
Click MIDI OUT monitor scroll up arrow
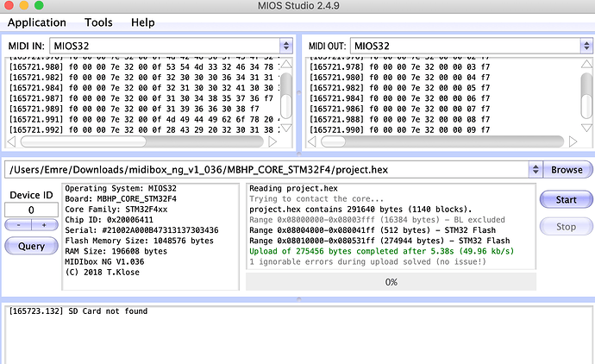[586, 64]
